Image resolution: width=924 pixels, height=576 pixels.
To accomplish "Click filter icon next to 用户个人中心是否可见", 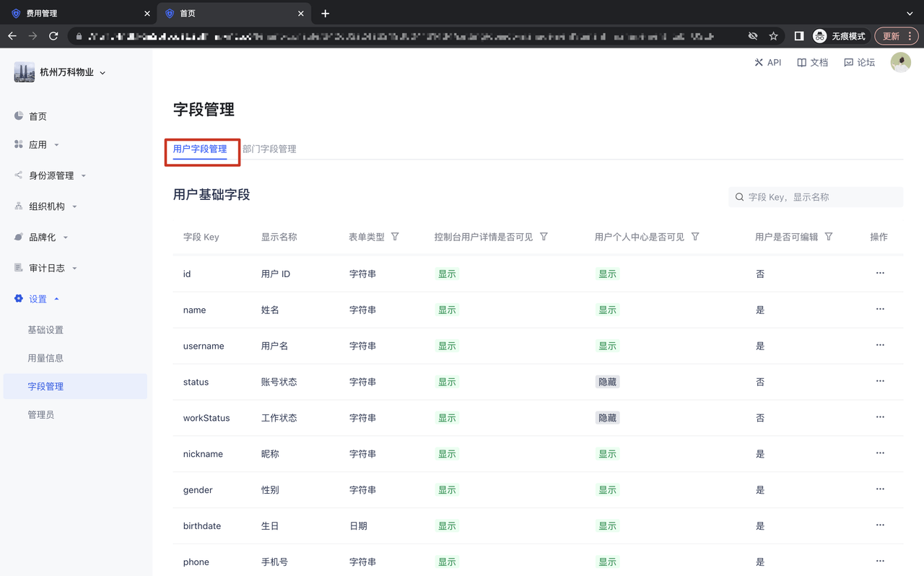I will click(695, 237).
